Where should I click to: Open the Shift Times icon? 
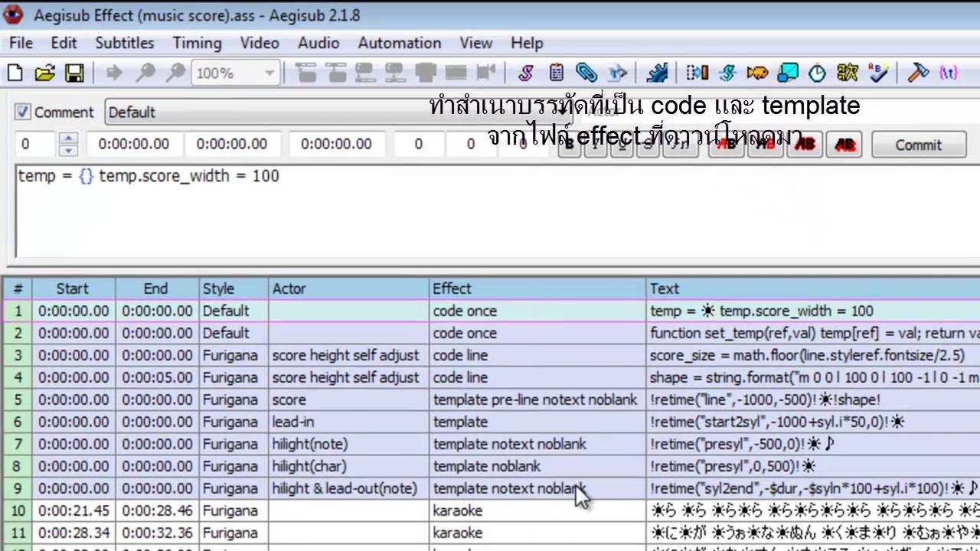coord(697,73)
